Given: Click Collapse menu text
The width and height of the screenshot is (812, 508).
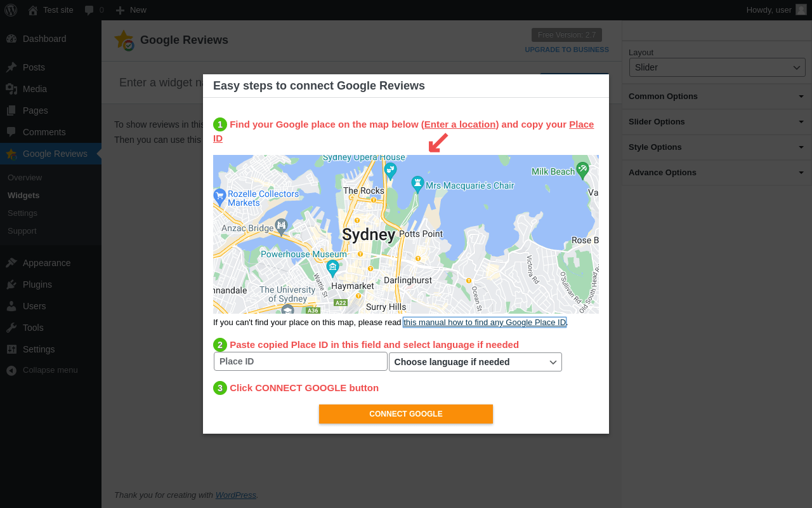Looking at the screenshot, I should [50, 370].
